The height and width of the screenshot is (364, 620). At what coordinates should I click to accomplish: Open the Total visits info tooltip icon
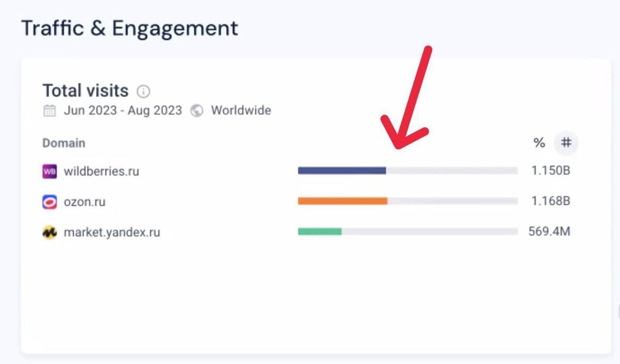(143, 92)
